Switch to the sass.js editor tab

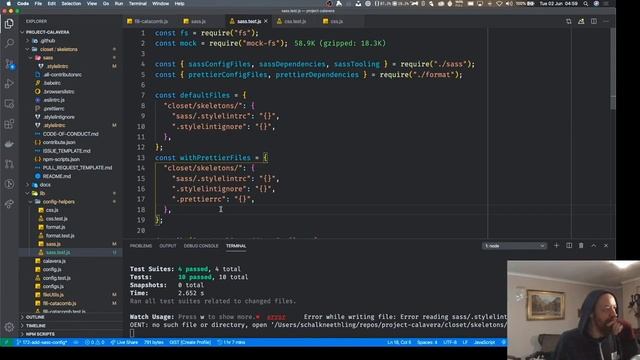(x=198, y=21)
